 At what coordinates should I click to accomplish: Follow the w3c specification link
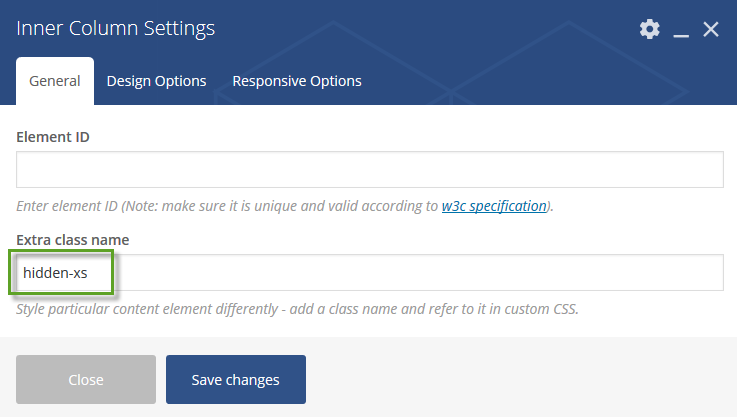click(x=494, y=206)
